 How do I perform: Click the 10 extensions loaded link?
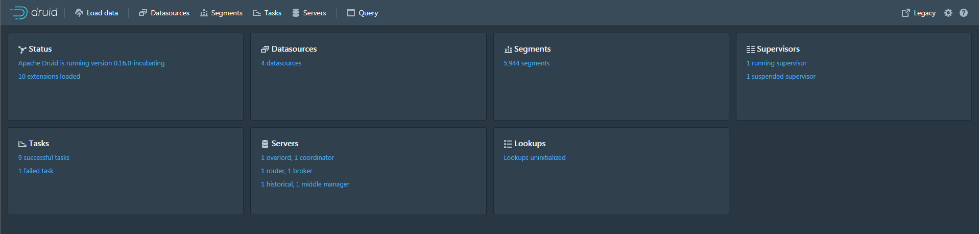49,77
